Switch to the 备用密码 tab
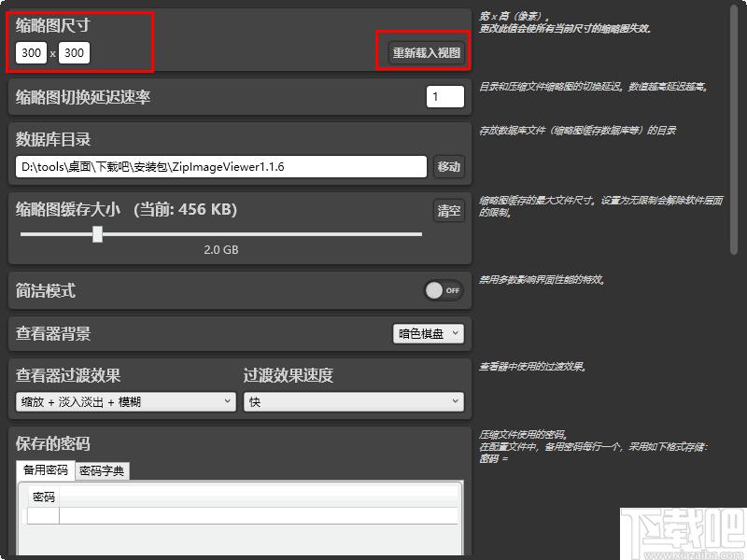Viewport: 747px width, 560px height. [x=46, y=470]
